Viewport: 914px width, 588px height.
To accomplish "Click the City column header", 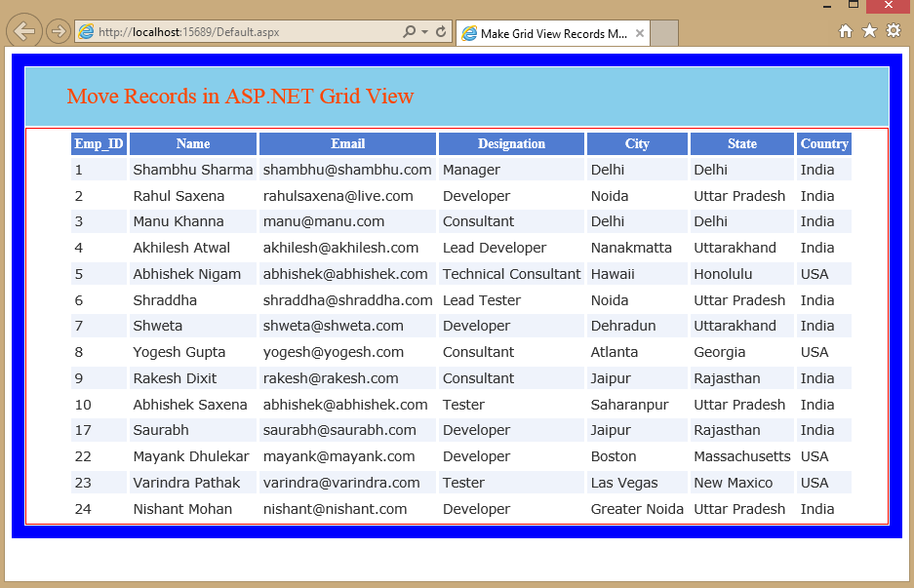I will [637, 144].
